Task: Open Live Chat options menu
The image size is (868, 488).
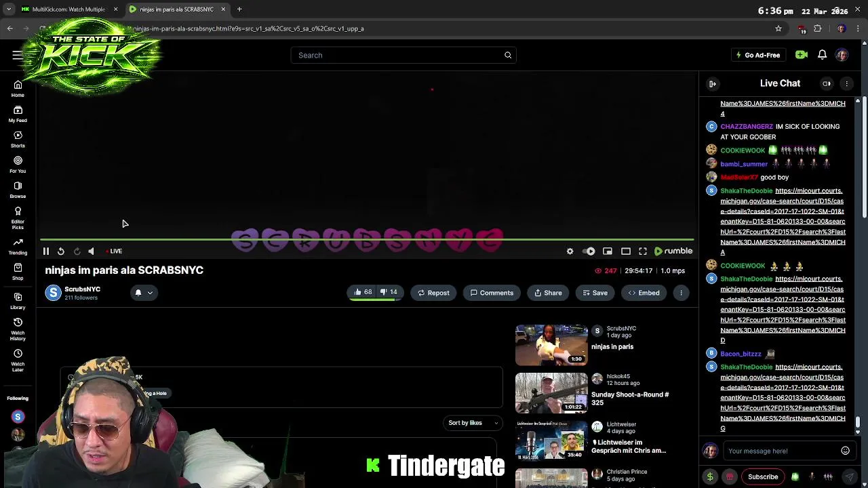Action: pyautogui.click(x=846, y=84)
